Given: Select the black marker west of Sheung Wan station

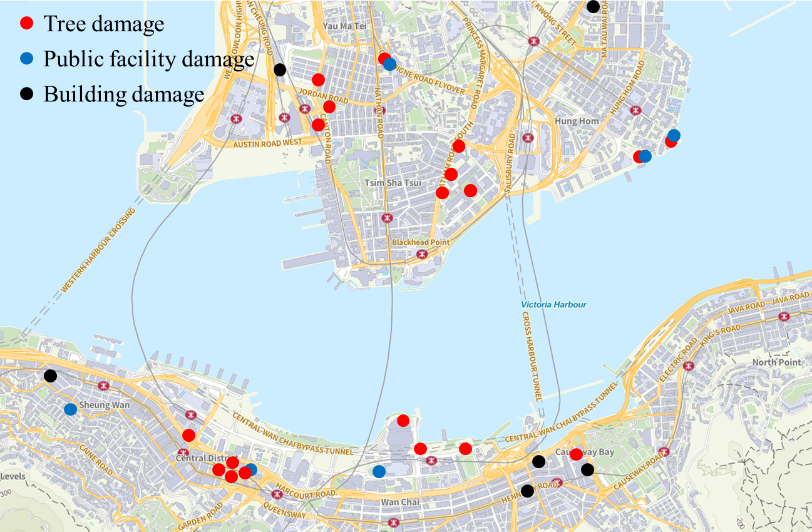Looking at the screenshot, I should [50, 376].
